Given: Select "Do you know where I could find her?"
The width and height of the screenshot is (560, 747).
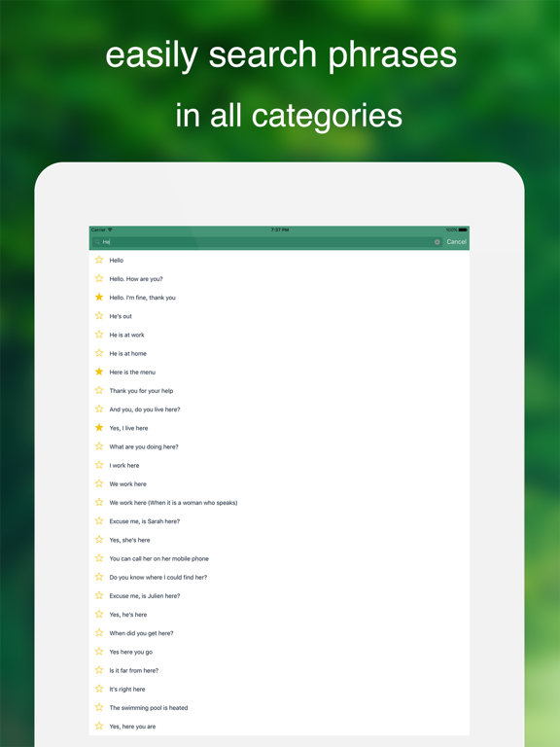Looking at the screenshot, I should [279, 577].
